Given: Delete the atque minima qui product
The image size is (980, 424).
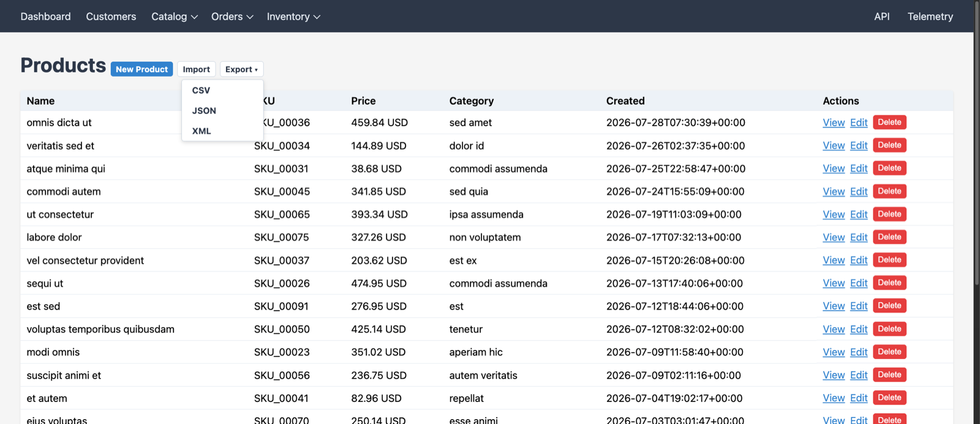Looking at the screenshot, I should 889,168.
